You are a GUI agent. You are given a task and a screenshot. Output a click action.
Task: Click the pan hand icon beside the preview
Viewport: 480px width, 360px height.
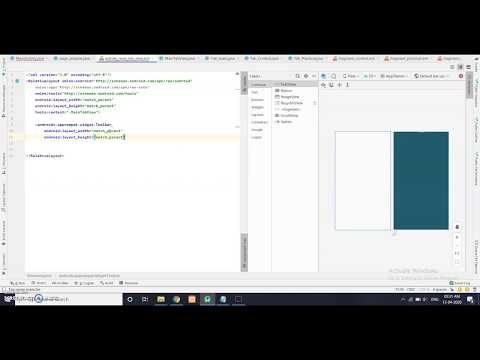(457, 227)
